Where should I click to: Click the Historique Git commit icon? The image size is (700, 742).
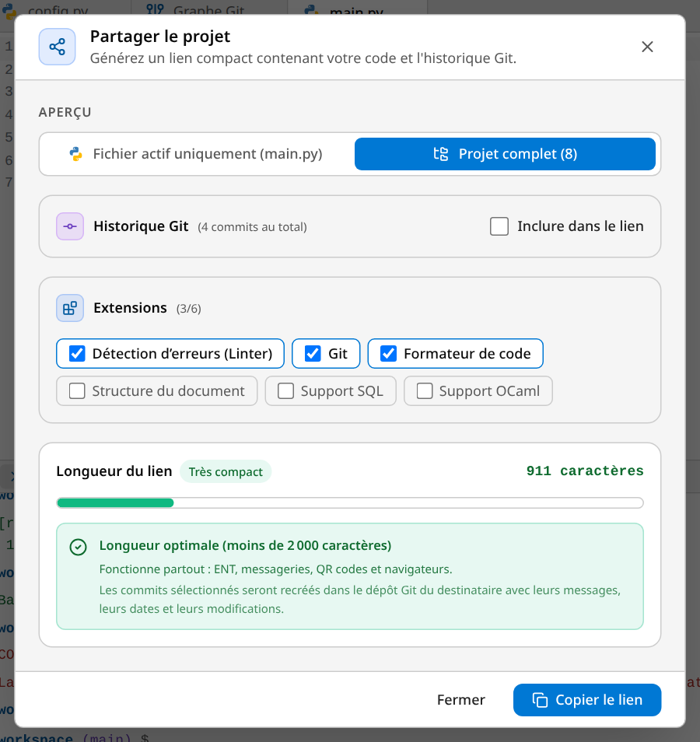click(70, 226)
